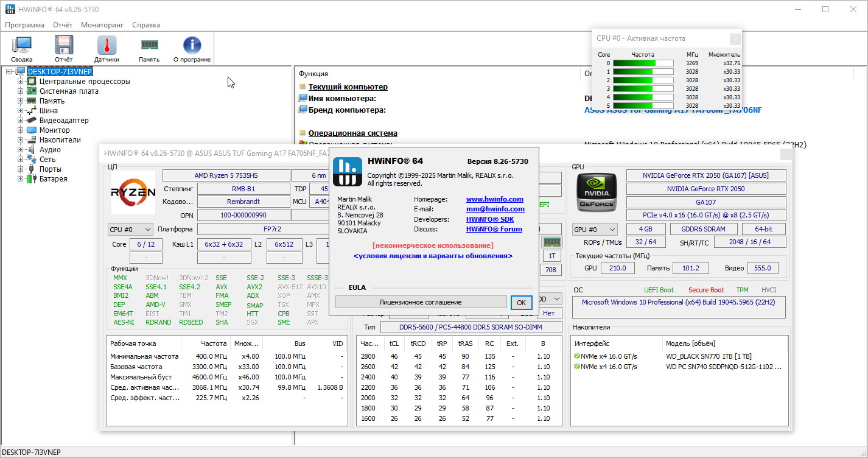
Task: Click the Максимальный буст row
Action: point(226,377)
